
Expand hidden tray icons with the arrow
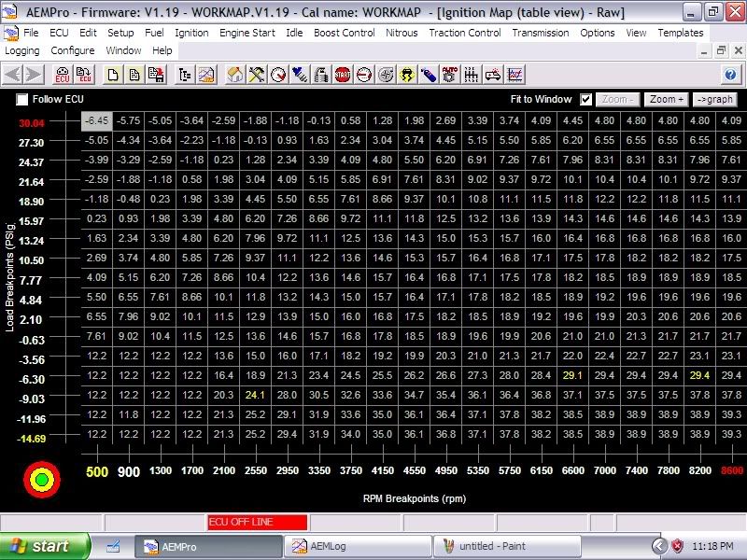tap(659, 546)
